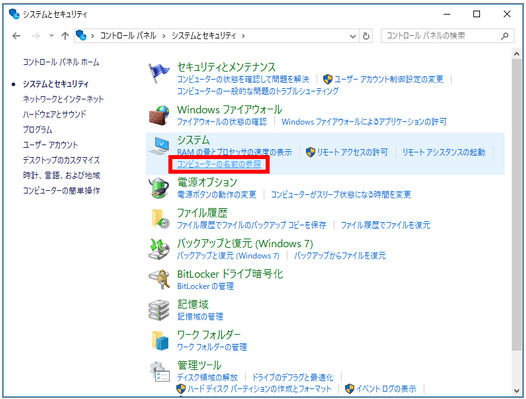
Task: Click the Control Panel icon in address bar
Action: [81, 35]
